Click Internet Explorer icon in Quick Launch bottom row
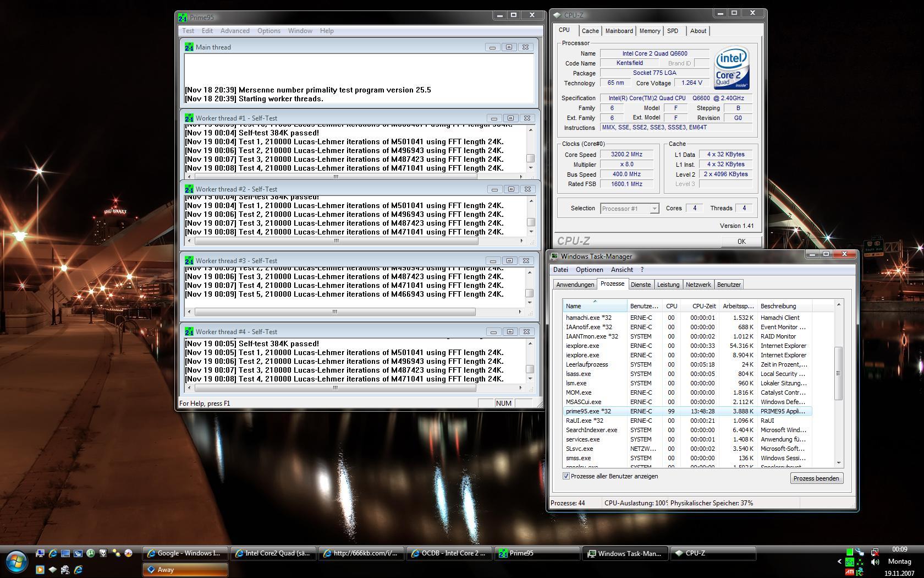The image size is (924, 578). pos(78,570)
